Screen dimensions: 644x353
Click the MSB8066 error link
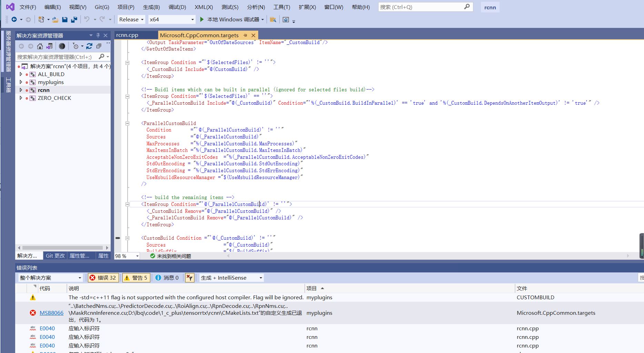(x=51, y=313)
